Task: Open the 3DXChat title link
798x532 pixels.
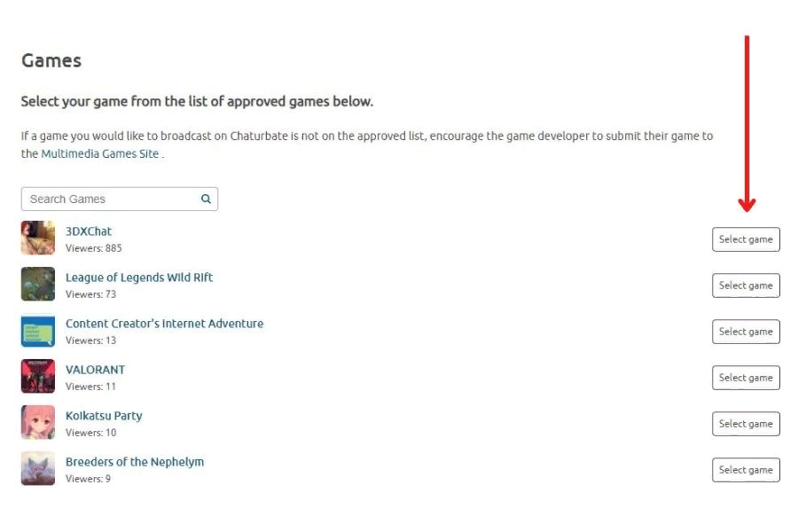Action: [x=89, y=231]
